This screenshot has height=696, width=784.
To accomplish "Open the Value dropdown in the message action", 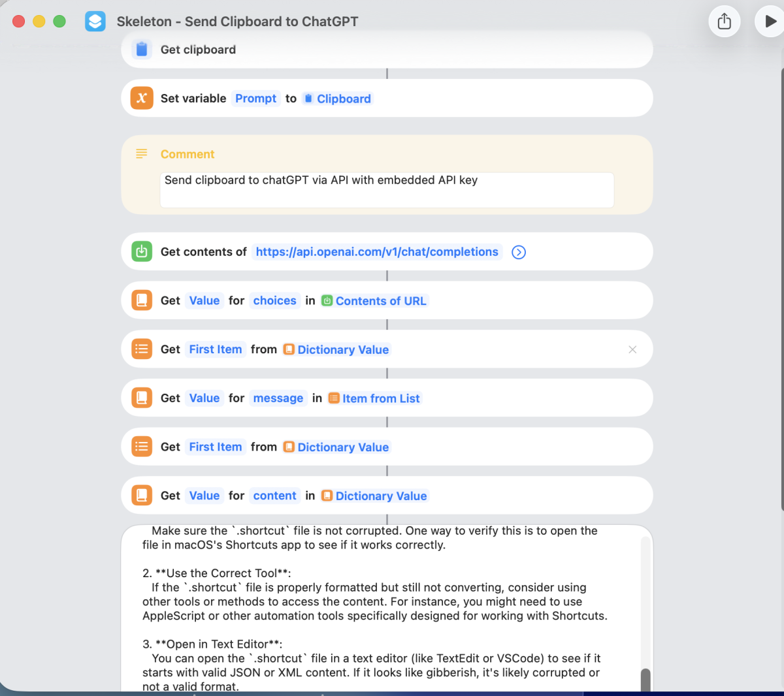I will click(204, 398).
